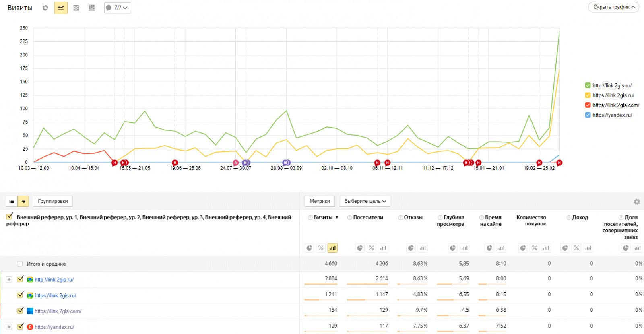Select the Отказы sort radio button
This screenshot has width=644, height=334.
(400, 218)
